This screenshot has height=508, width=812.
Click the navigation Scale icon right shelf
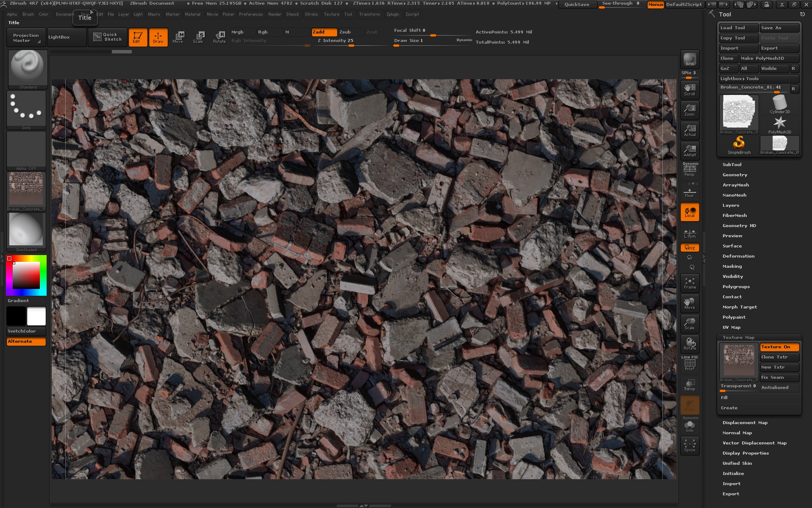pyautogui.click(x=690, y=324)
